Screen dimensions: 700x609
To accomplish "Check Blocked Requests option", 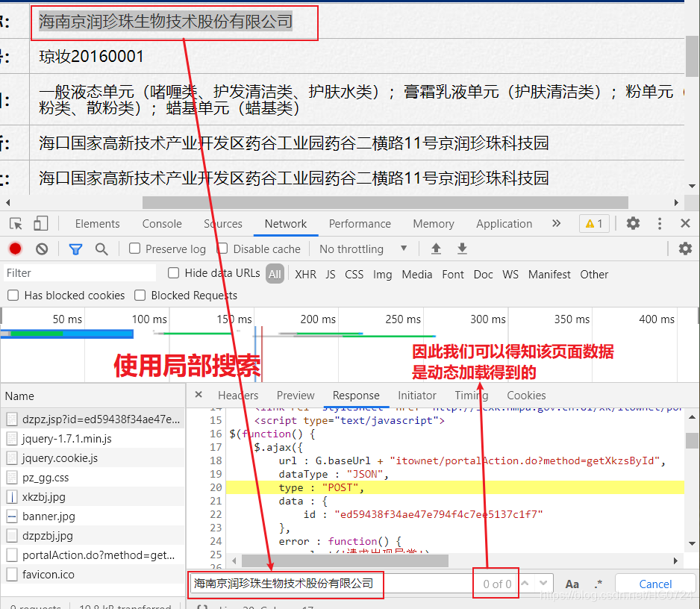I will (140, 295).
